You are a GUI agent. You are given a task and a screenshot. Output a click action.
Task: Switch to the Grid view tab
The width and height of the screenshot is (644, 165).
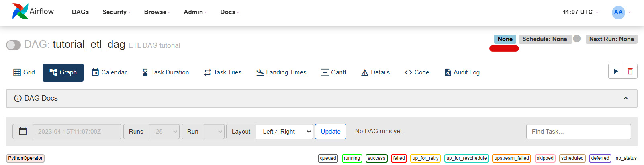[24, 72]
